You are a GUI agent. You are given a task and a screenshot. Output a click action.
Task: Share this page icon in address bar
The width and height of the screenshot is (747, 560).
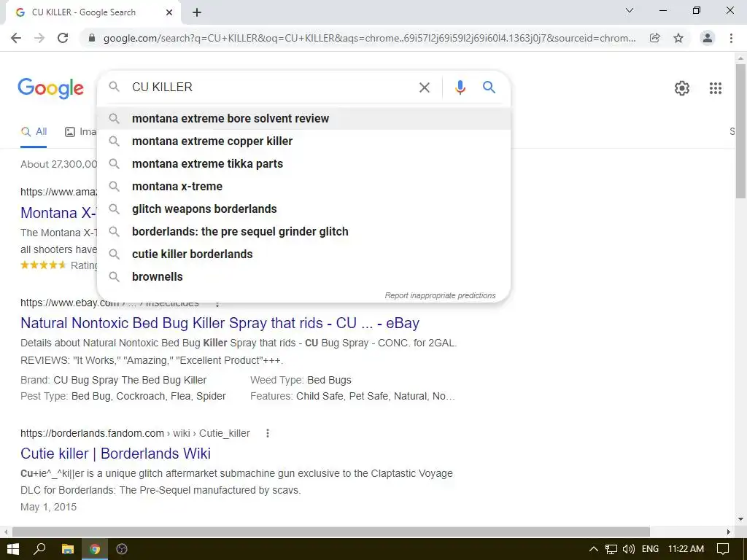point(655,38)
